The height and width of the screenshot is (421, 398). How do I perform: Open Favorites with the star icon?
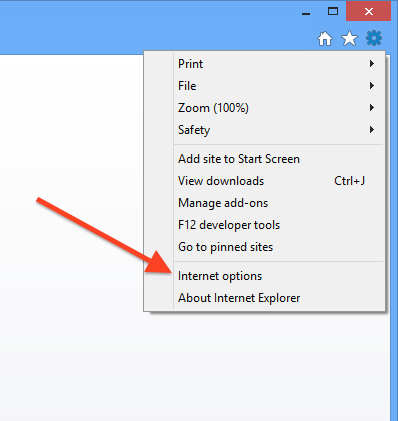pyautogui.click(x=349, y=39)
